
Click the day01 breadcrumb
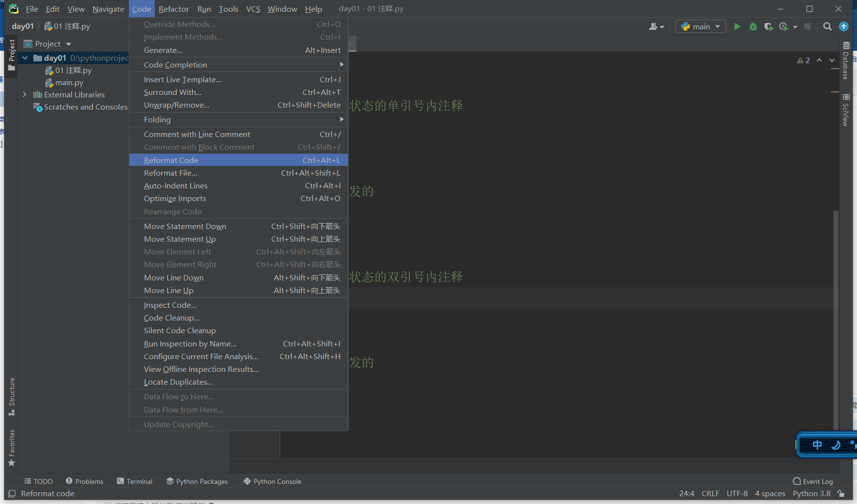point(23,26)
